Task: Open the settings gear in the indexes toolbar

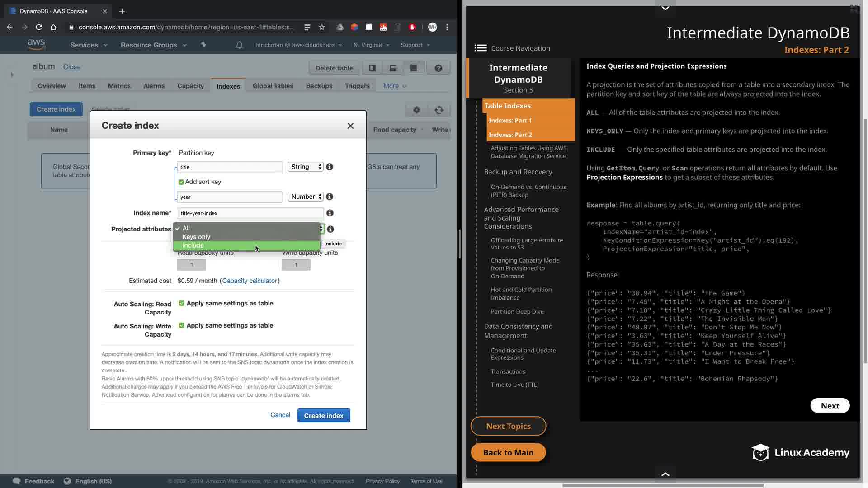Action: [x=416, y=110]
